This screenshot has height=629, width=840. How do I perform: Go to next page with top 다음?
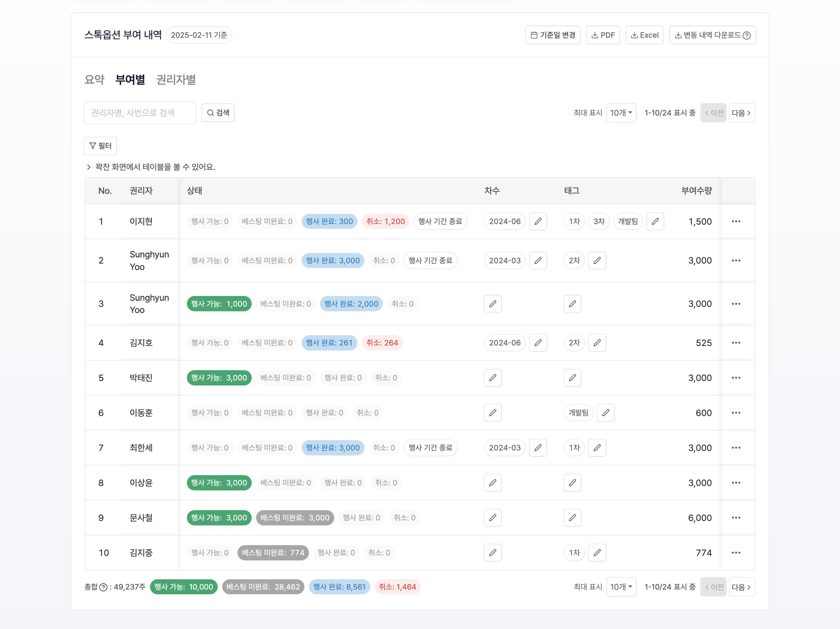pyautogui.click(x=741, y=113)
